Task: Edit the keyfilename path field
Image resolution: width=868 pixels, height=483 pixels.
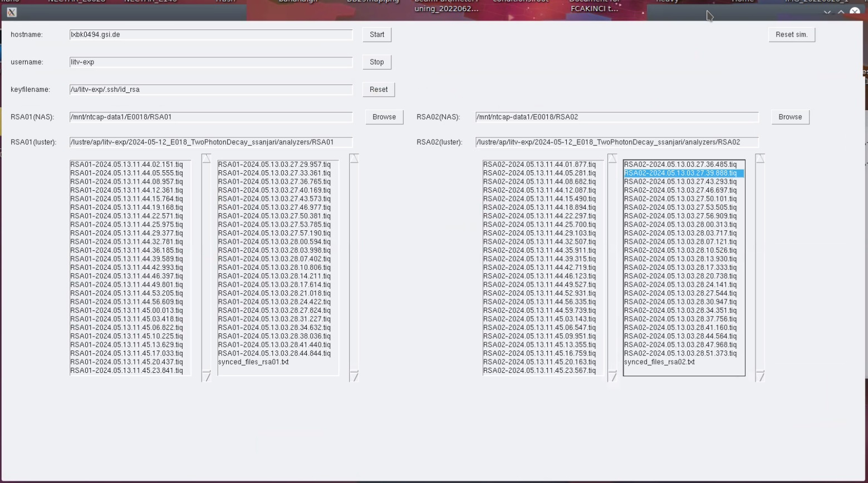Action: [211, 90]
